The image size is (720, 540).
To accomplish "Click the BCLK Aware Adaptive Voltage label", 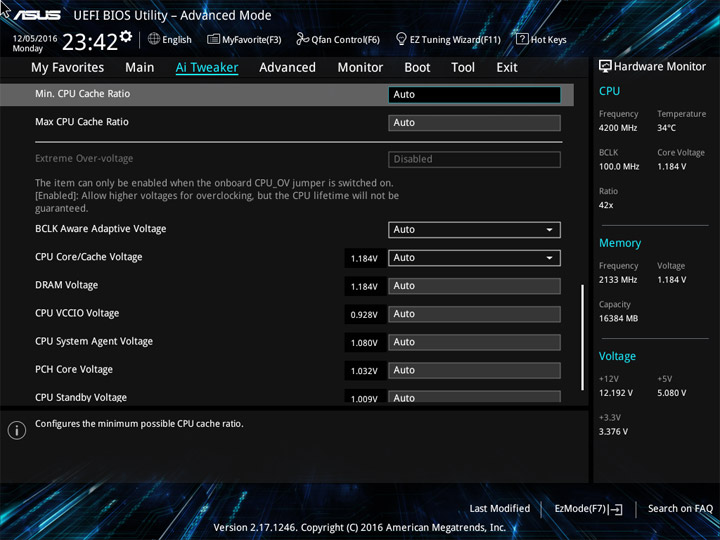I will pos(101,229).
